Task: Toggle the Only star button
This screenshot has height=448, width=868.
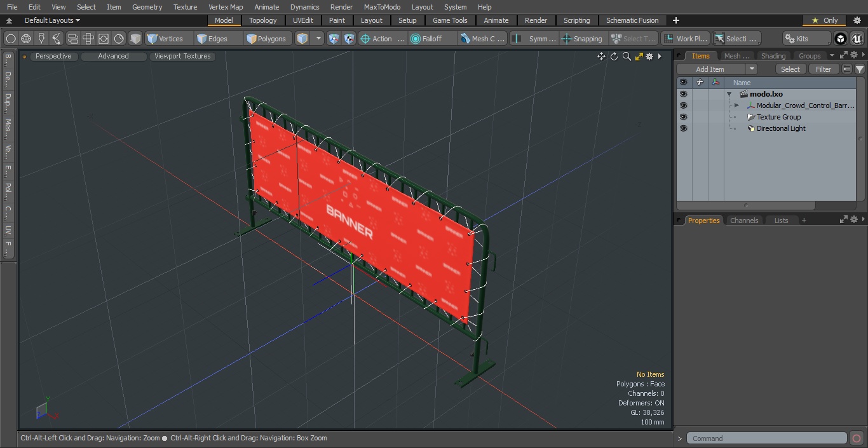Action: tap(824, 20)
